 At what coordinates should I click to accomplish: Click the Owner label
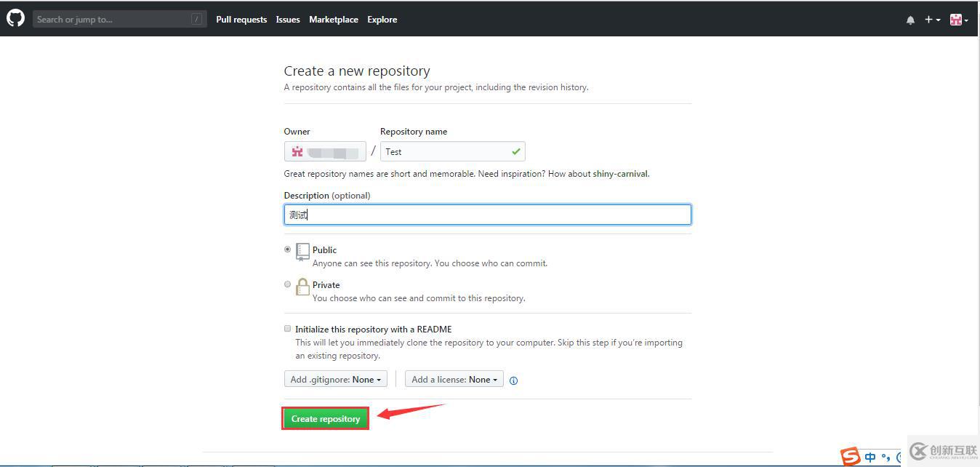[x=297, y=132]
